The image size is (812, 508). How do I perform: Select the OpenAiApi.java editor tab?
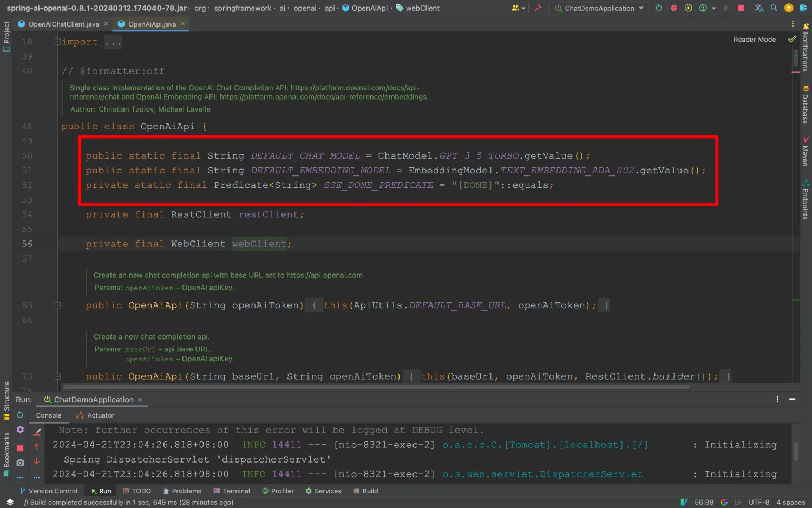pos(152,24)
